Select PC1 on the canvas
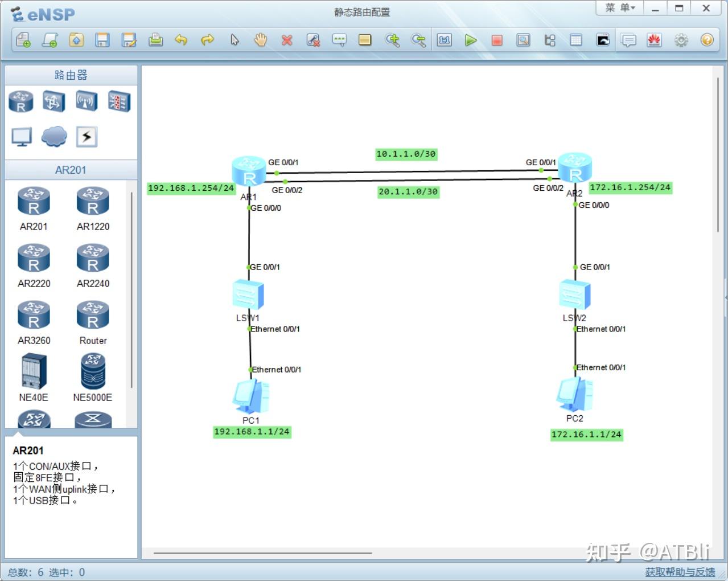Image resolution: width=728 pixels, height=581 pixels. pyautogui.click(x=251, y=396)
